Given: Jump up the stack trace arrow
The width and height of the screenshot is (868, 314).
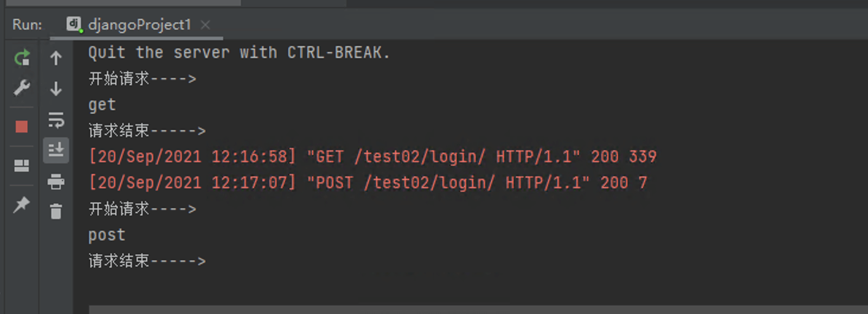Looking at the screenshot, I should pos(56,58).
